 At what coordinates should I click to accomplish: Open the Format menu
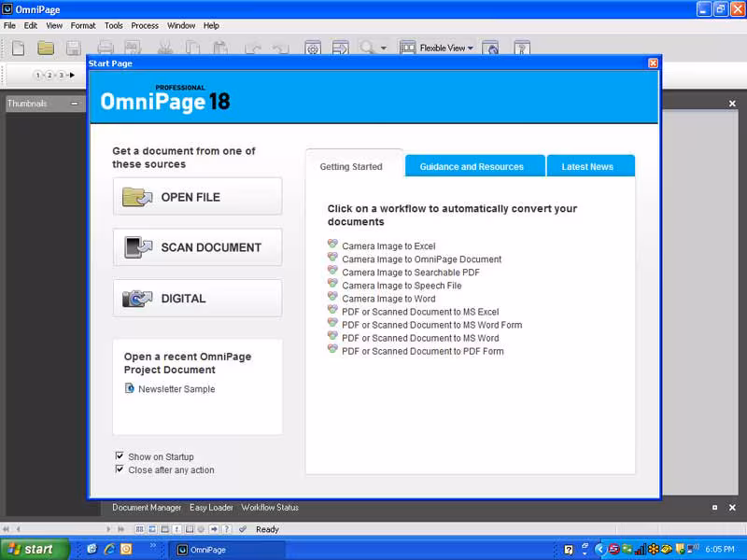83,26
